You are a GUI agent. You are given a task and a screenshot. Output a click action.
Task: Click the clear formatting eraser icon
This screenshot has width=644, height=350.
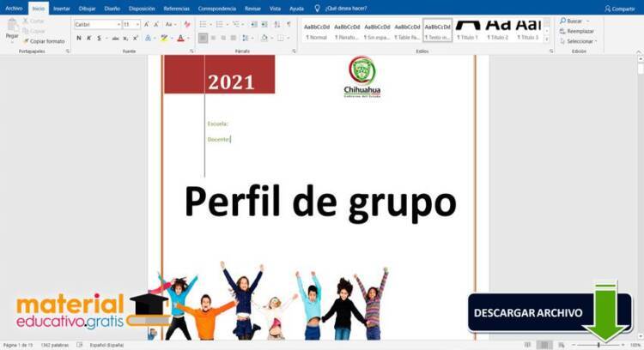[x=187, y=25]
